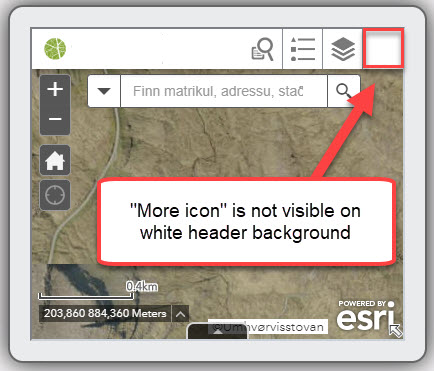Screen dimensions: 434x371
Task: Click the green leaf app logo
Action: click(55, 49)
